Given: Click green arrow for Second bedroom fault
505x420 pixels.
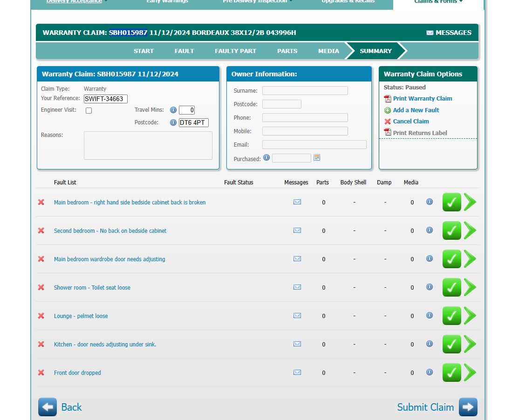Looking at the screenshot, I should pos(470,230).
